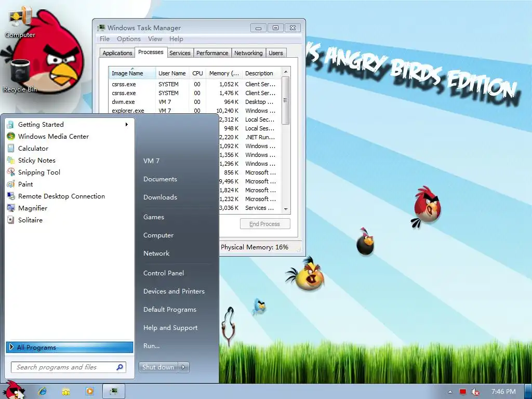Click the End Process button
The image size is (532, 399).
pyautogui.click(x=265, y=224)
